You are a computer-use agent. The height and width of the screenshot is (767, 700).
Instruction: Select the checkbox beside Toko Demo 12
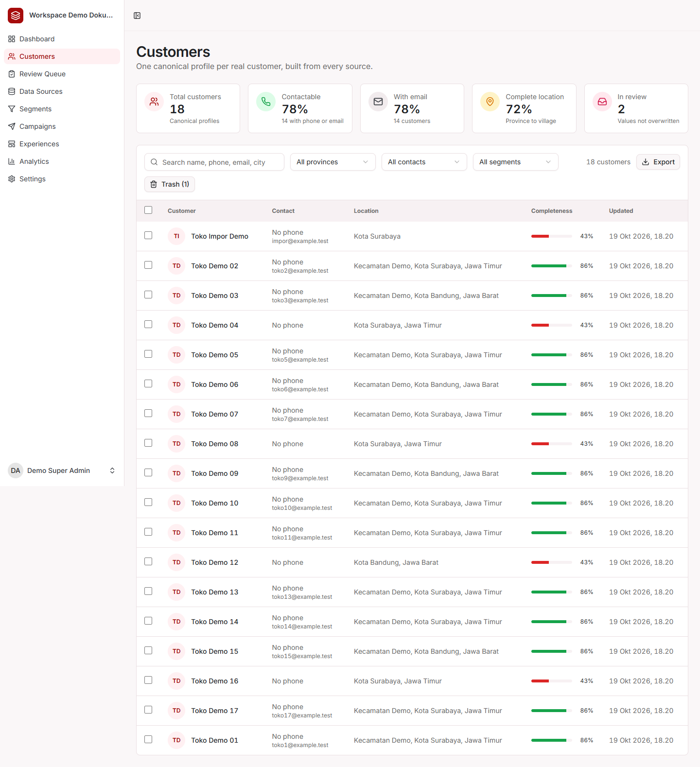point(148,561)
